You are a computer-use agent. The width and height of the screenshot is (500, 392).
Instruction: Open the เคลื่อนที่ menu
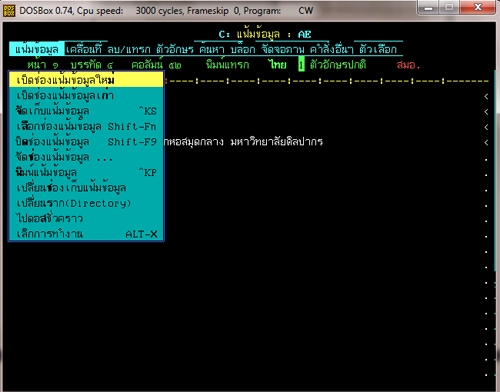coord(83,49)
